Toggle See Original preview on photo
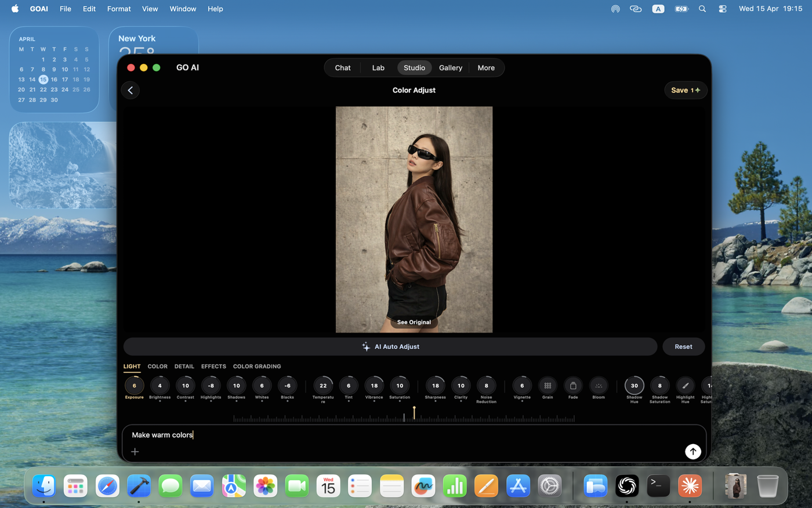 click(x=414, y=322)
